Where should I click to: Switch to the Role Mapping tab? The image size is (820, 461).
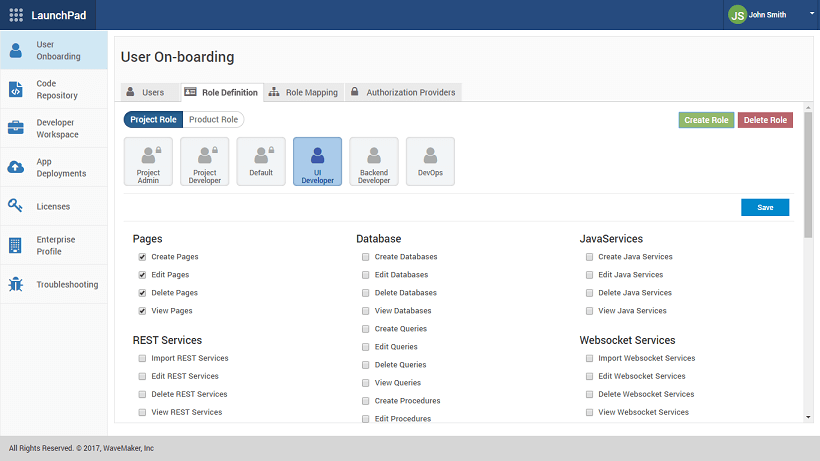click(303, 92)
